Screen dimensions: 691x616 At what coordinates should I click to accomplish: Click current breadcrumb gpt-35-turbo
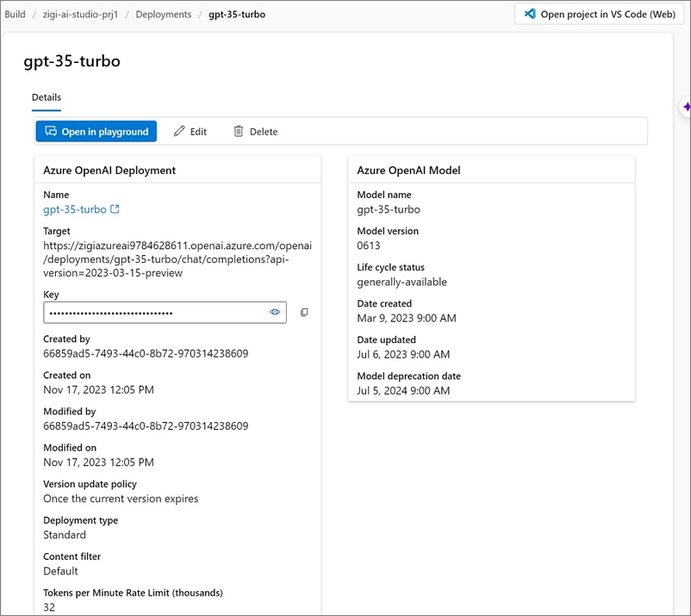237,14
